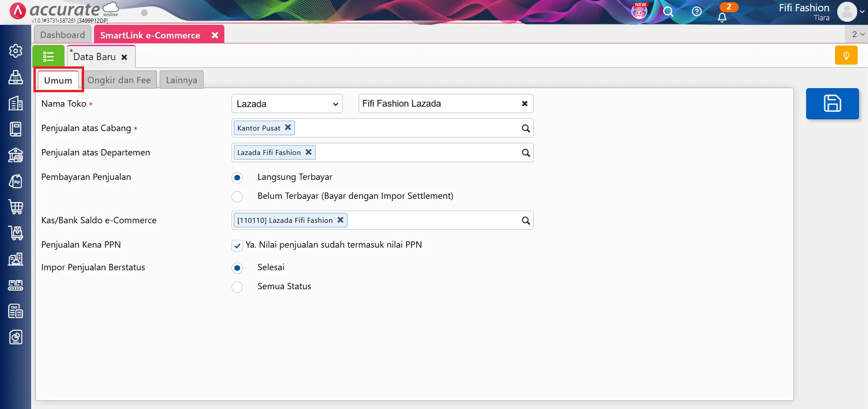
Task: Click the blue save button
Action: pos(832,103)
